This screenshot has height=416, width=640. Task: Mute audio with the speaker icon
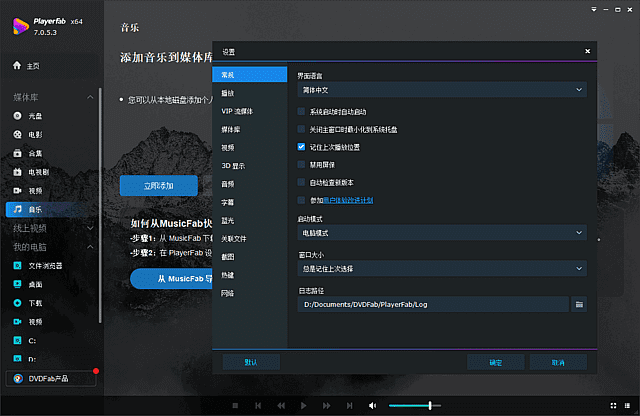[x=372, y=405]
